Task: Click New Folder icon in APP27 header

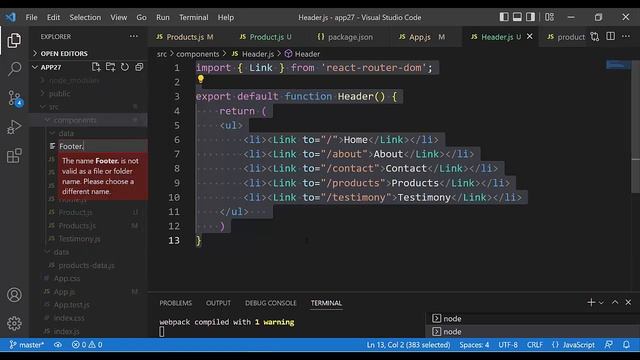Action: pos(110,67)
